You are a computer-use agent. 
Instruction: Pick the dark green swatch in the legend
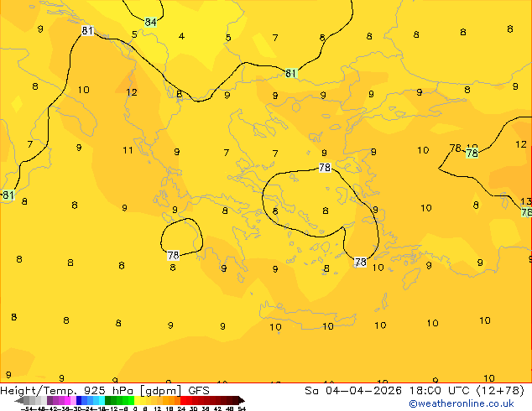(x=108, y=400)
